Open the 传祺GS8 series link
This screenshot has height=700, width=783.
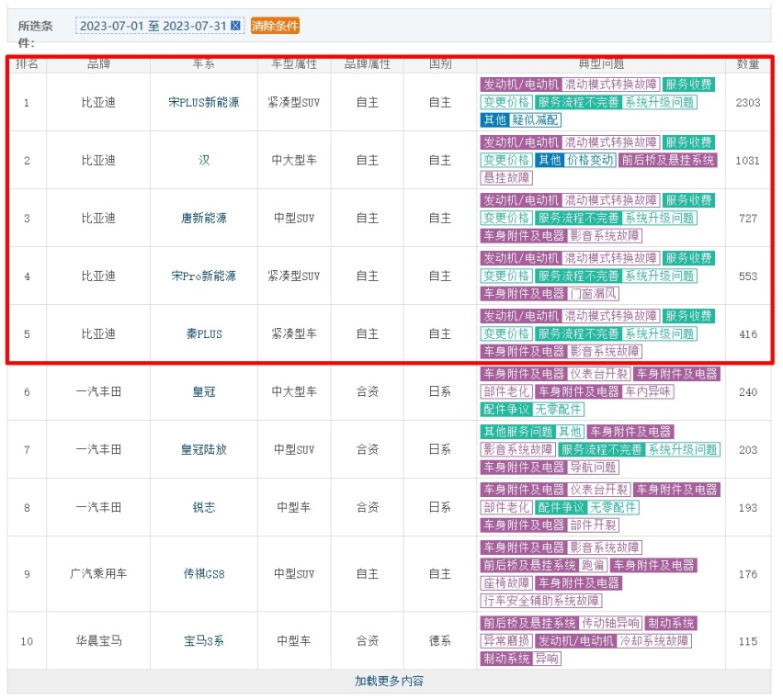[x=202, y=574]
